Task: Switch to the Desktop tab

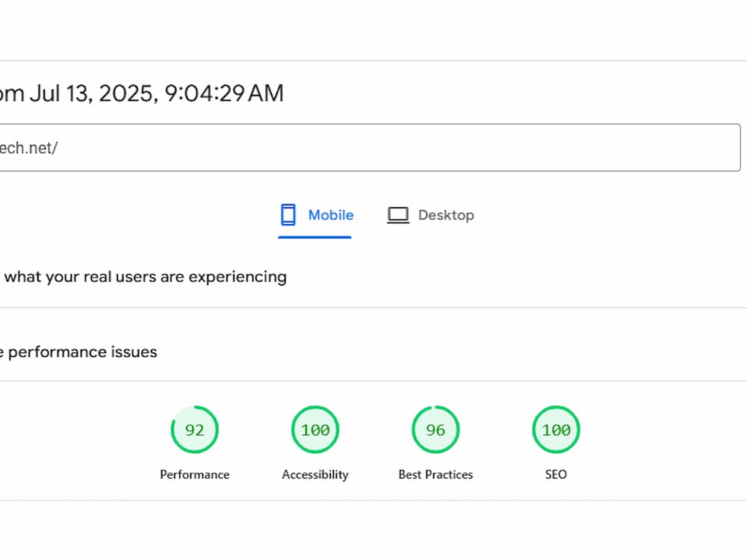Action: [x=431, y=215]
